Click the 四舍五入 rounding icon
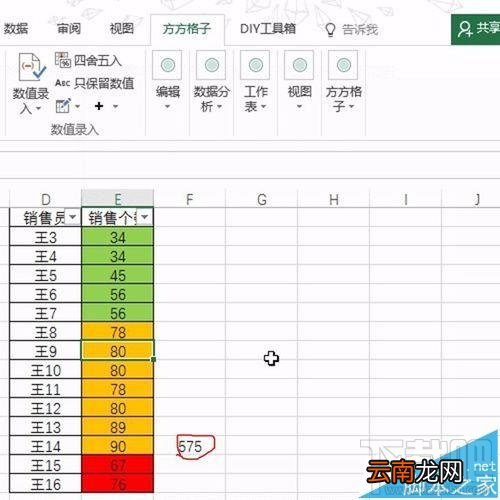Viewport: 500px width, 500px height. coord(63,60)
